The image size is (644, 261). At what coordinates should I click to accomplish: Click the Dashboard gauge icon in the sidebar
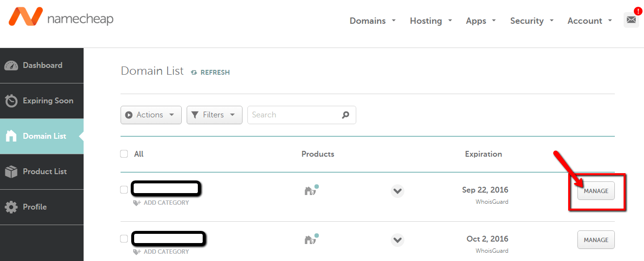pyautogui.click(x=11, y=65)
